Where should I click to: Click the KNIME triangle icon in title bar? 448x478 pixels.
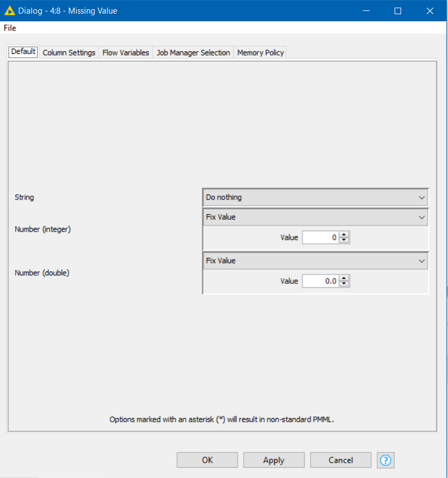coord(9,11)
